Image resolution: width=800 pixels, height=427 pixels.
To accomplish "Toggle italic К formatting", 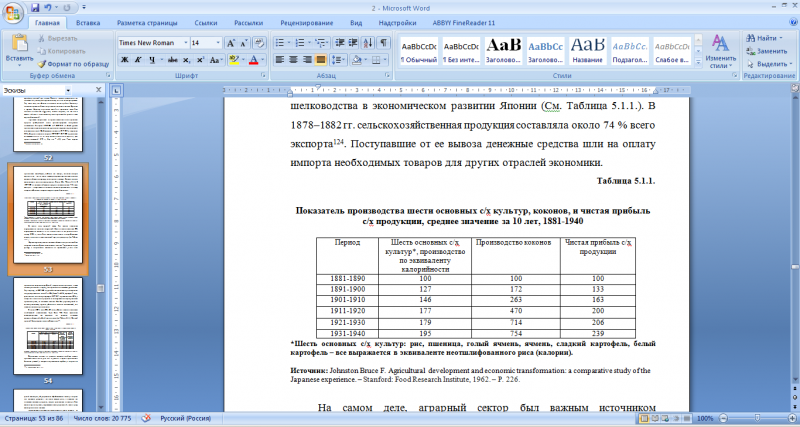I will tap(138, 60).
